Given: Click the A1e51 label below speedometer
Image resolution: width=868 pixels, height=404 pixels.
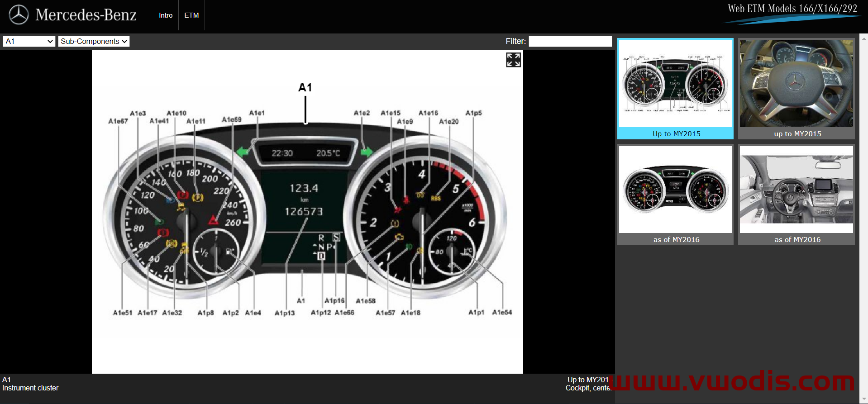Looking at the screenshot, I should click(x=123, y=313).
